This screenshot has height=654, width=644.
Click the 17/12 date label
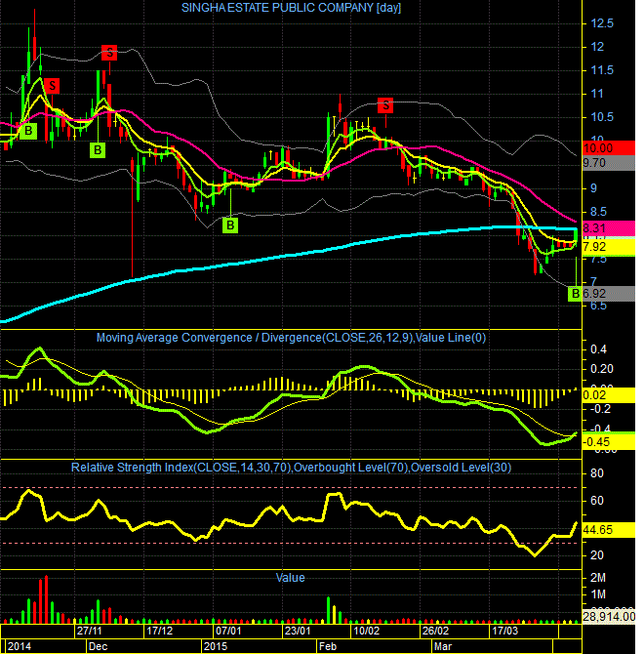(159, 631)
